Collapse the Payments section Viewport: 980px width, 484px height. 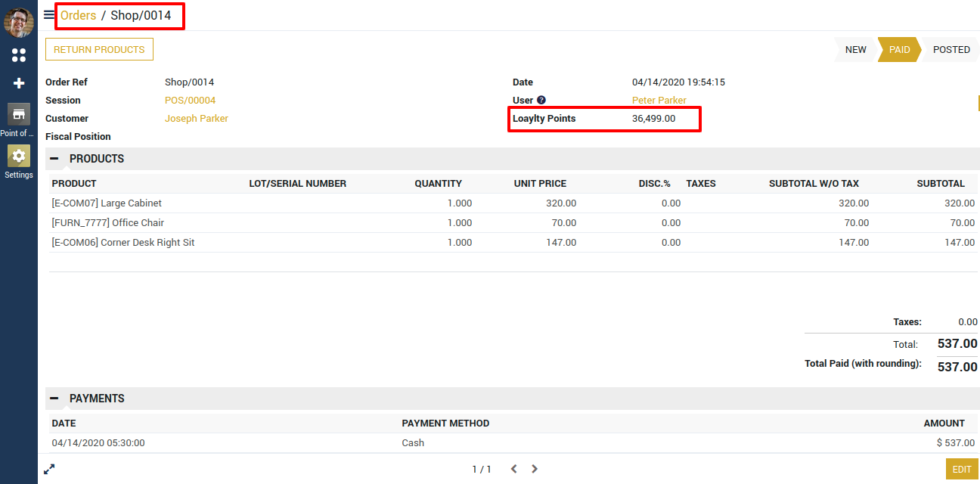pos(54,399)
